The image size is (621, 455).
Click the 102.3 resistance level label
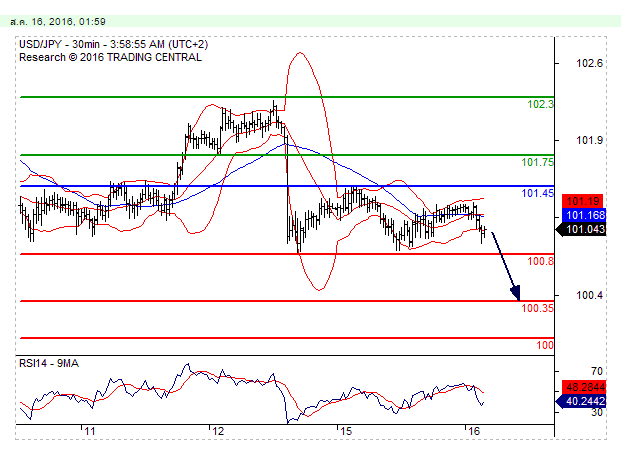(x=540, y=104)
